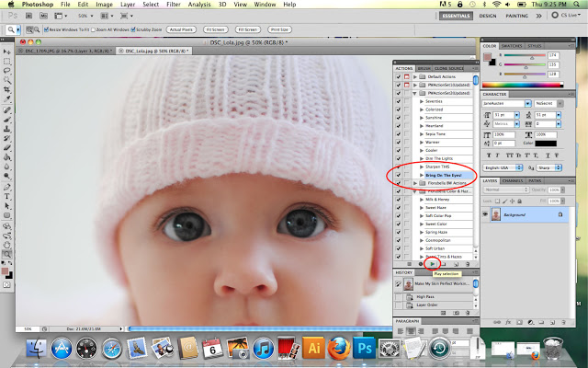Toggle Scrubby Zoom checkbox

(x=132, y=29)
